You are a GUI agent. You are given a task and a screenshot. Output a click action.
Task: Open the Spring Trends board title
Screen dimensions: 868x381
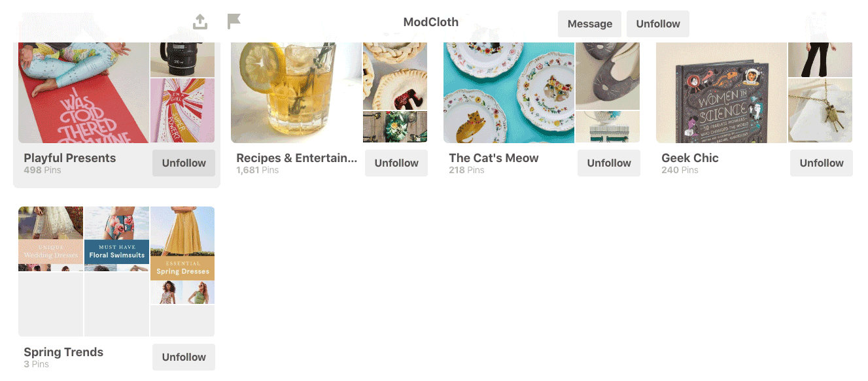pos(63,352)
